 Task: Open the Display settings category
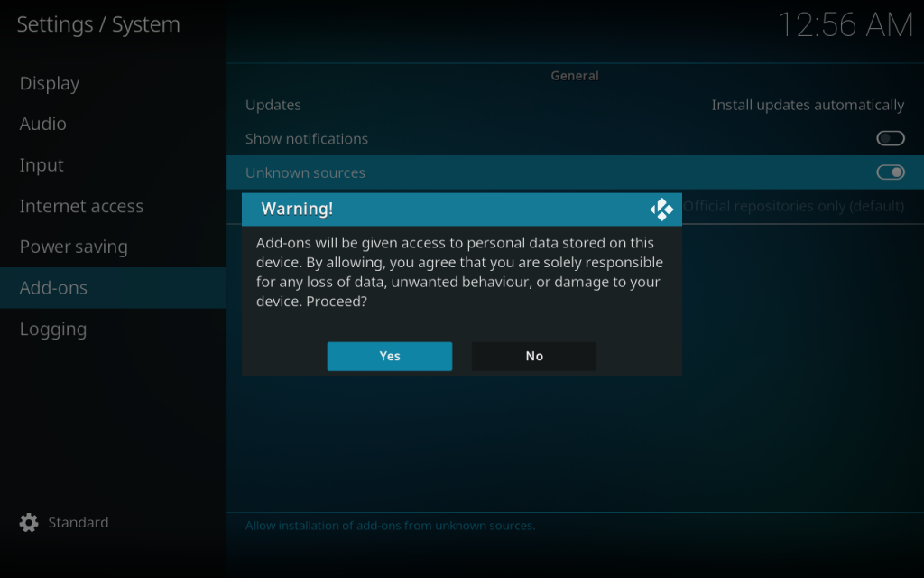tap(50, 83)
